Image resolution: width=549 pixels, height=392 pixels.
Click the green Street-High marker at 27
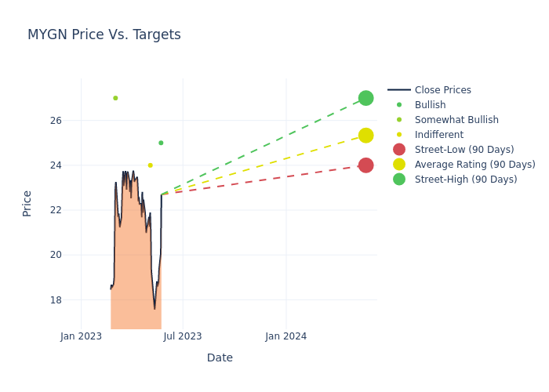[x=365, y=98]
